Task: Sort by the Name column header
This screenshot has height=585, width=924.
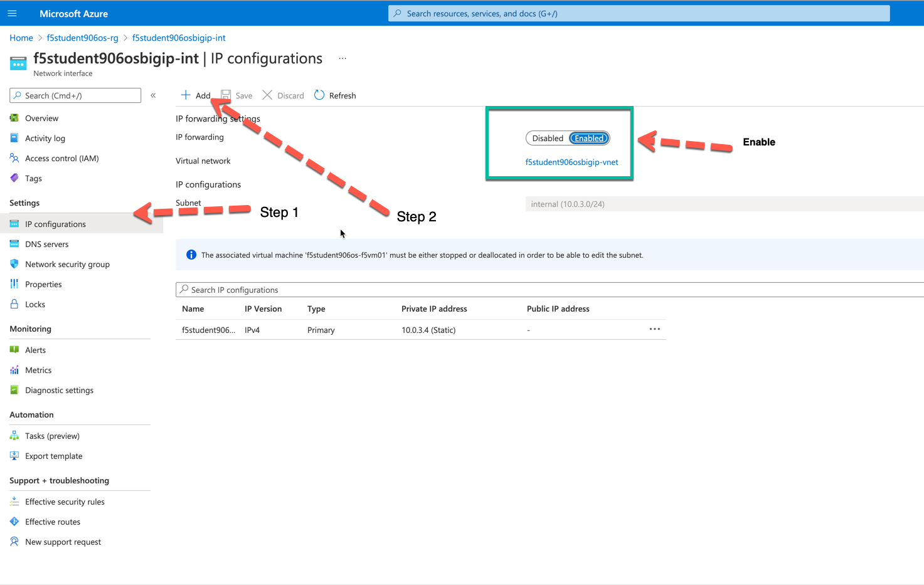Action: coord(193,308)
